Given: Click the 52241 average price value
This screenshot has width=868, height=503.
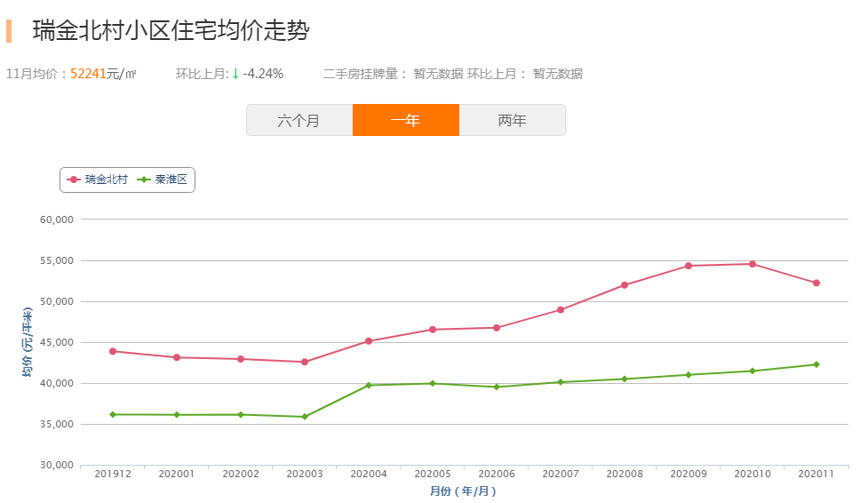Looking at the screenshot, I should tap(88, 74).
